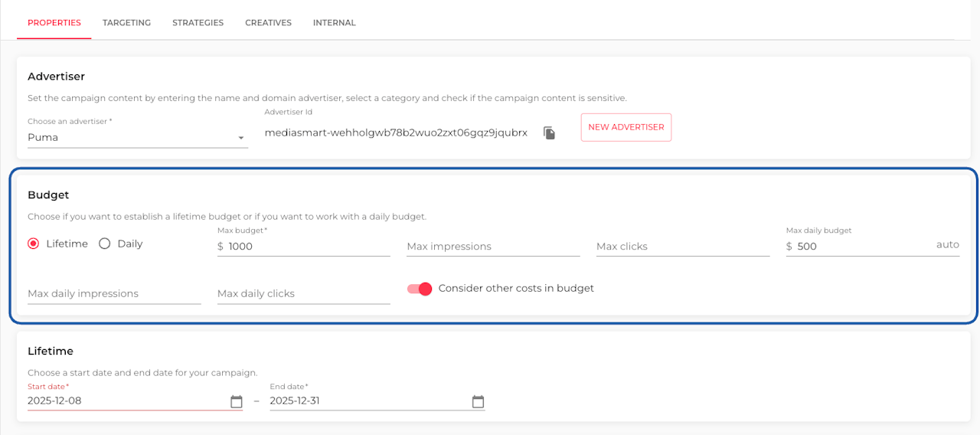
Task: Focus the Max daily impressions field
Action: click(x=114, y=294)
